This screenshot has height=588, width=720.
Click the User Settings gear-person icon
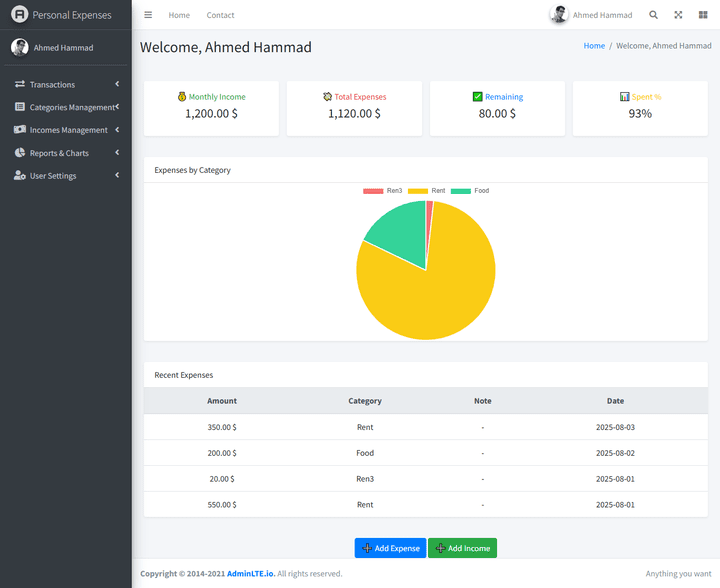coord(20,176)
